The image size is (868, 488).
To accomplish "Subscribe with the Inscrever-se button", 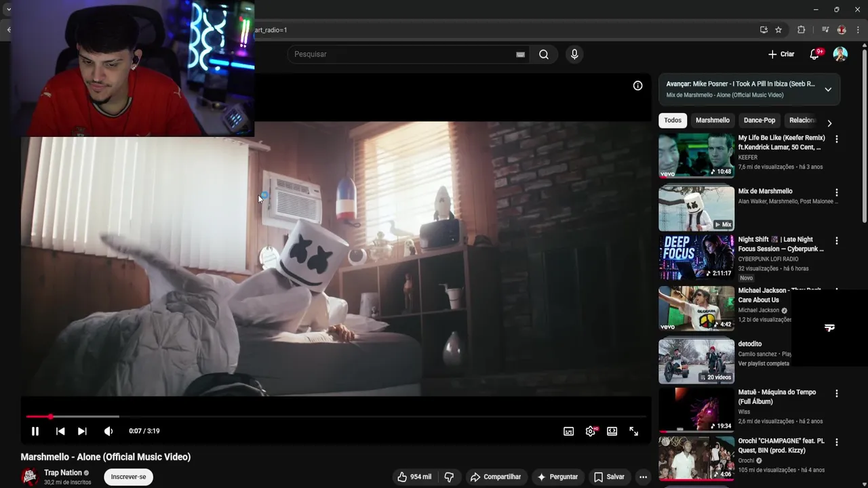I will tap(128, 476).
